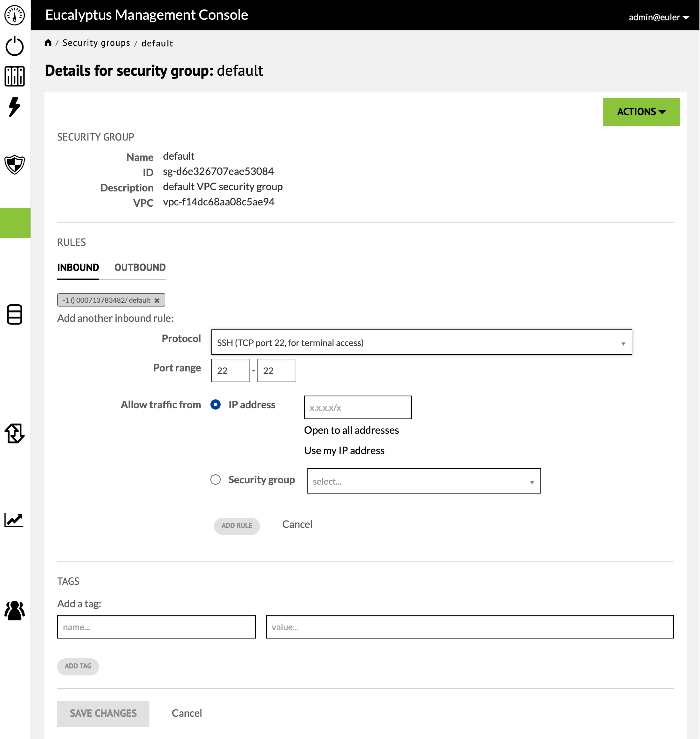Open the admin@euler user menu
The height and width of the screenshot is (739, 700).
click(x=659, y=17)
